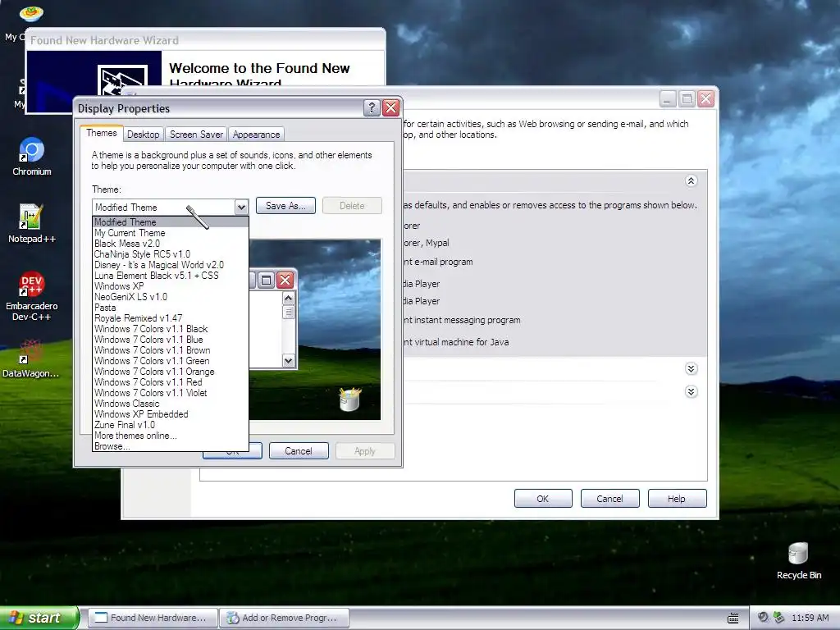Go to the Appearance tab

pos(256,135)
